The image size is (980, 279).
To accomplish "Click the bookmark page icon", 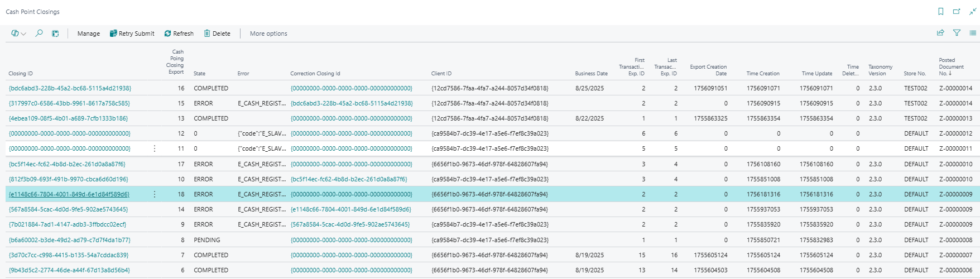I will (x=940, y=11).
